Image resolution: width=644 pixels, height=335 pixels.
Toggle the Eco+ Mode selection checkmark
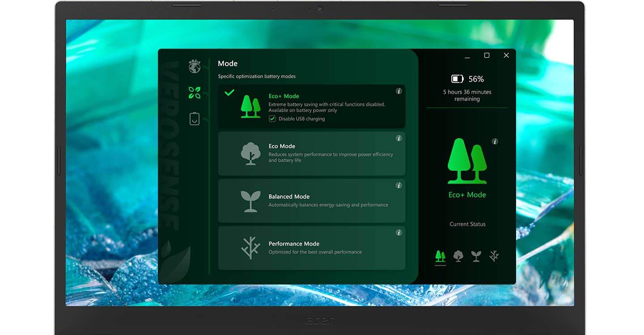point(229,93)
